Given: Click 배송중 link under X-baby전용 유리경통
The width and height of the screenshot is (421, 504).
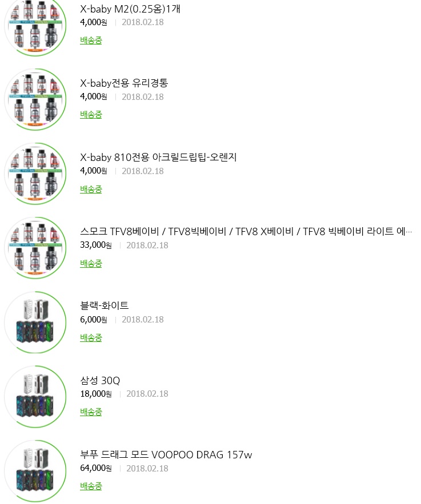Looking at the screenshot, I should [91, 115].
